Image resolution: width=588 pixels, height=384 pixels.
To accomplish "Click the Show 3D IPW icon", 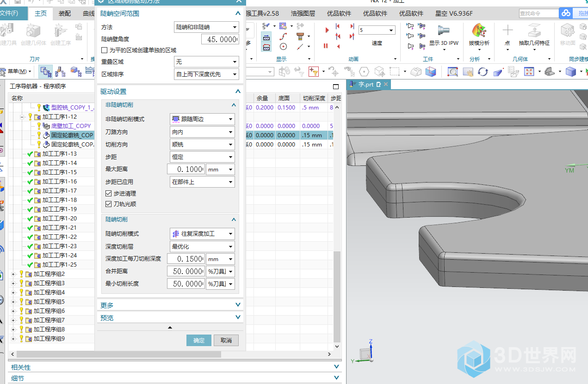I will coord(443,31).
